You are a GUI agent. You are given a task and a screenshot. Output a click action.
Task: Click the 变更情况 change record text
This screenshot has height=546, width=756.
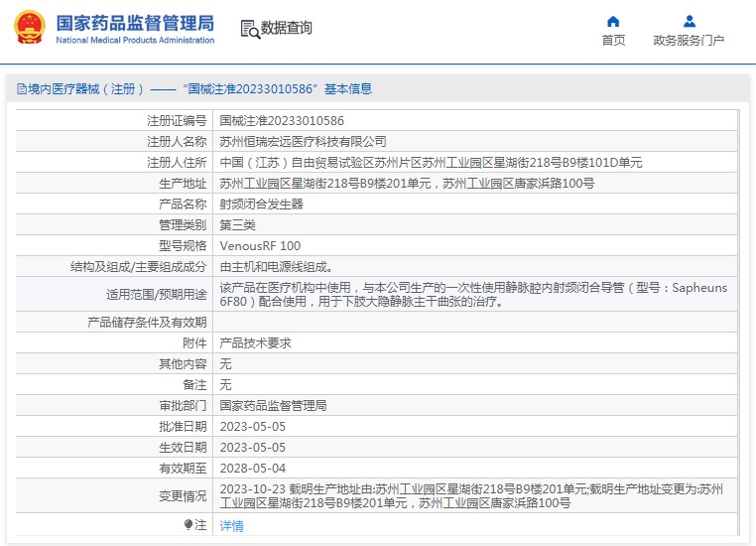(x=471, y=495)
